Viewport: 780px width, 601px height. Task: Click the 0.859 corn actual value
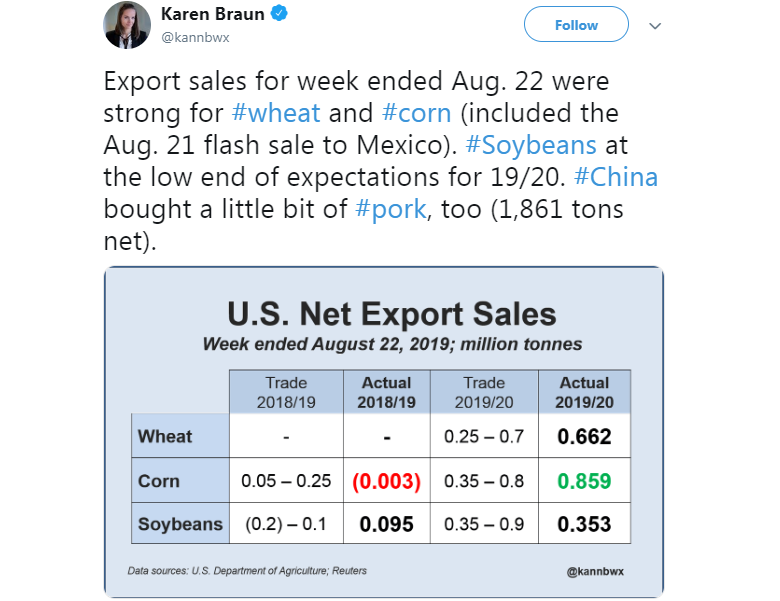[584, 481]
